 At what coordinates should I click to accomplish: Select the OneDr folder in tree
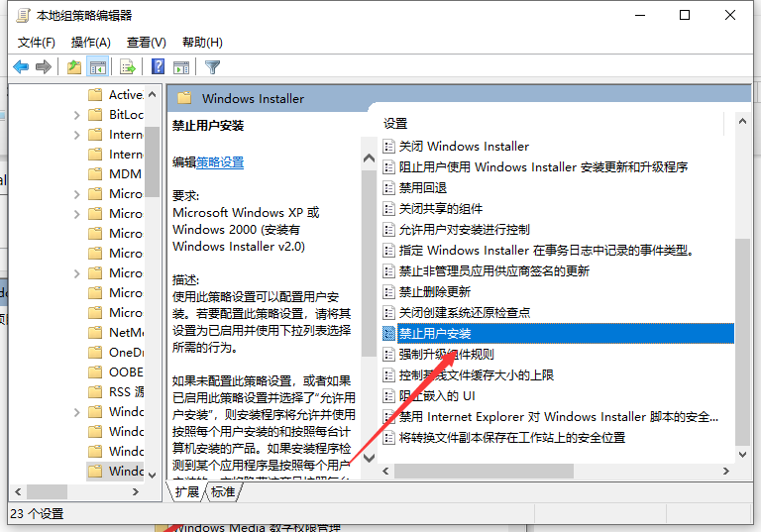click(x=126, y=353)
